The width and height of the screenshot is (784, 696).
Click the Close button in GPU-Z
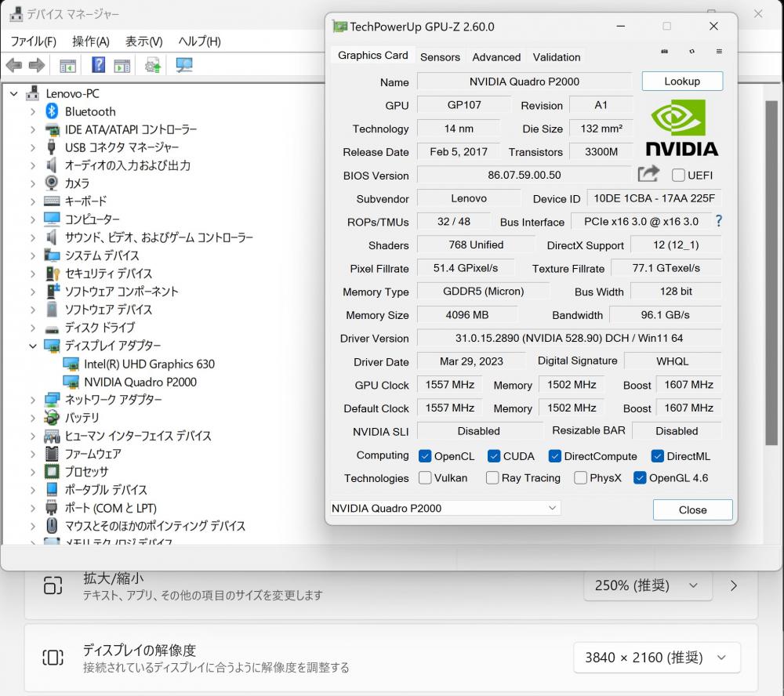[692, 509]
